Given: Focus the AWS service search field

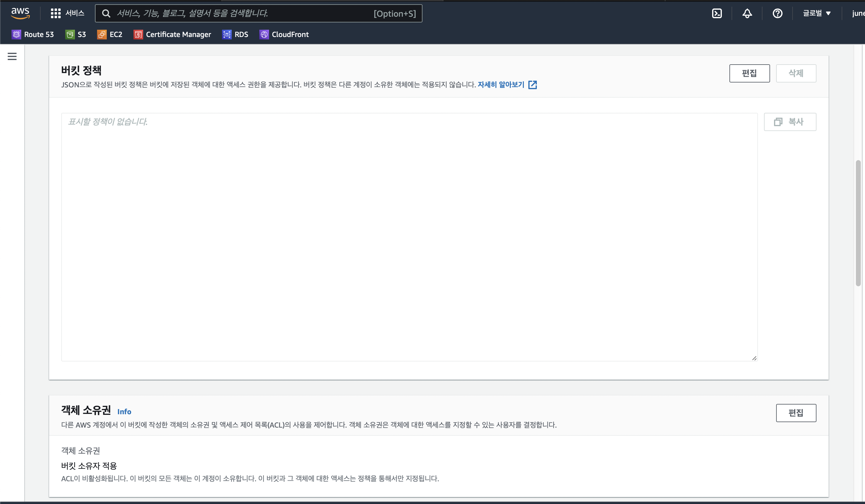Looking at the screenshot, I should [258, 13].
